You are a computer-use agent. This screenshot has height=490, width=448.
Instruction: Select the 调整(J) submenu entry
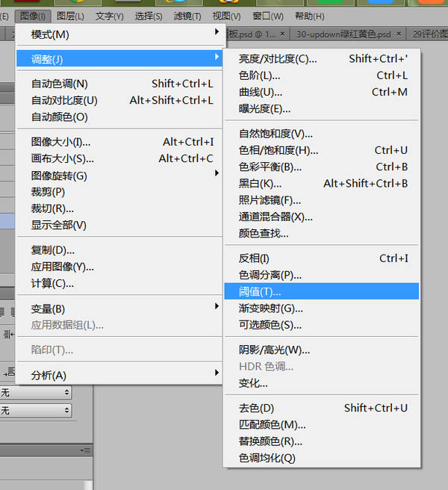(x=119, y=59)
